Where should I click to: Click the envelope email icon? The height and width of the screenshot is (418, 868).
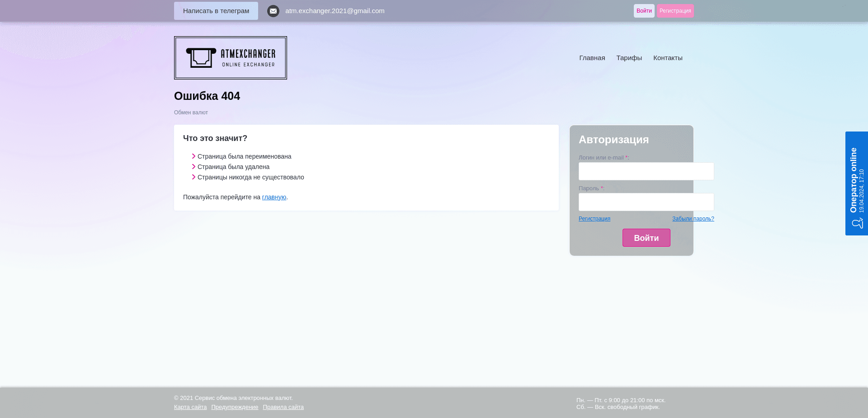tap(273, 11)
